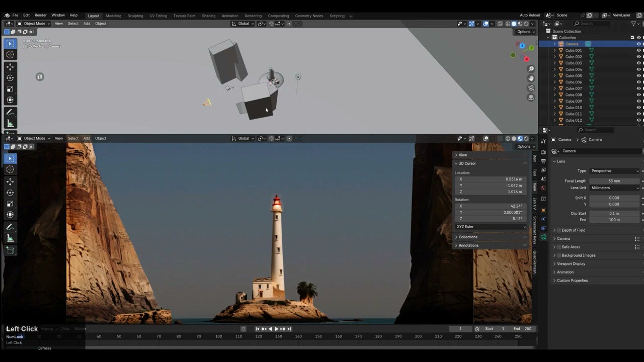
Task: Hide Cube.005 in the outliner
Action: click(638, 76)
